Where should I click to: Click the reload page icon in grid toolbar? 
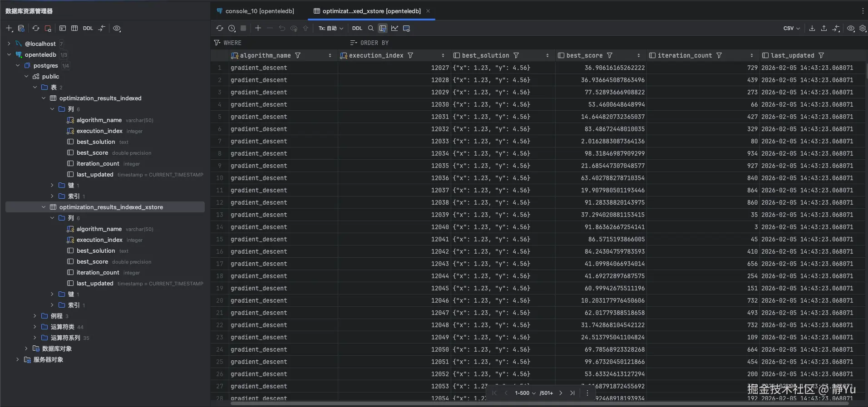220,28
